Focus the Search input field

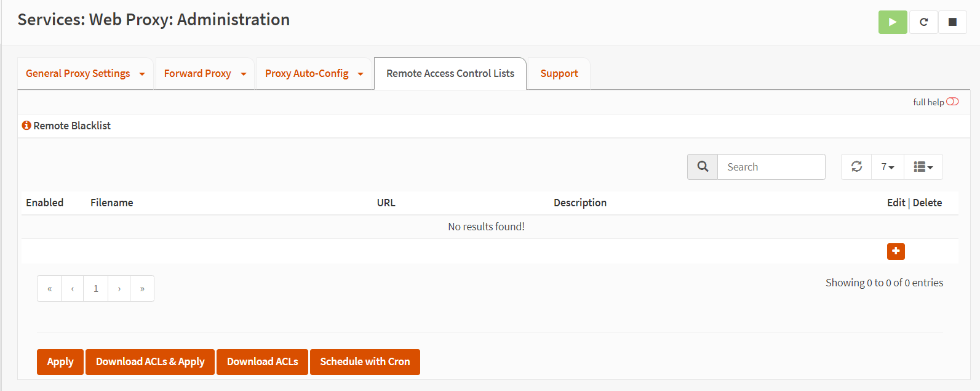[771, 167]
